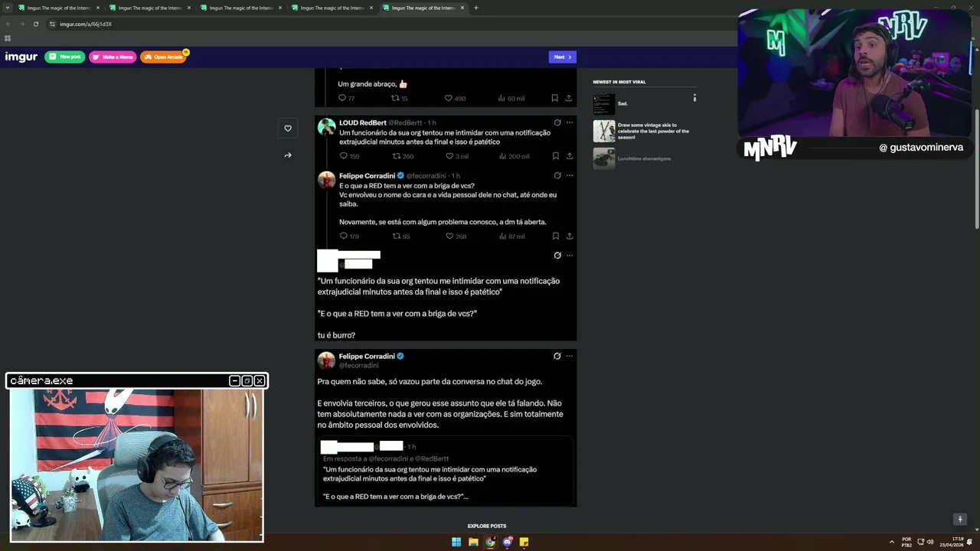Image resolution: width=980 pixels, height=551 pixels.
Task: Expand the hidden system tray icons chevron
Action: pos(891,542)
